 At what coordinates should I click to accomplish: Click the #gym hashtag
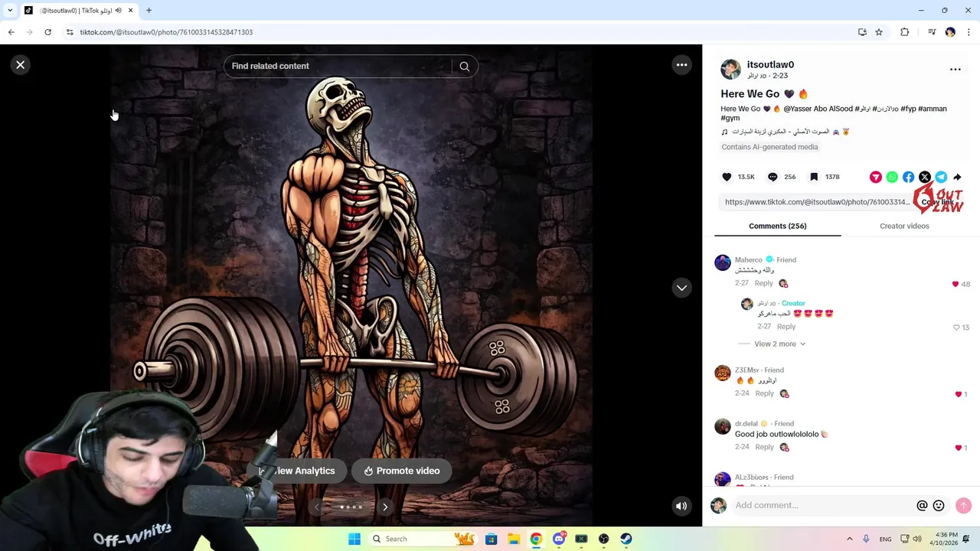[x=730, y=118]
